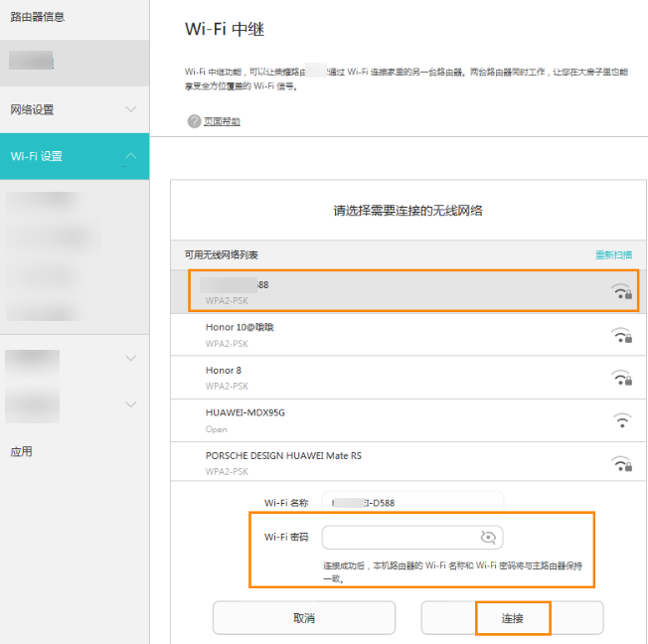Click the 连接 button to connect
648x644 pixels.
pos(512,618)
